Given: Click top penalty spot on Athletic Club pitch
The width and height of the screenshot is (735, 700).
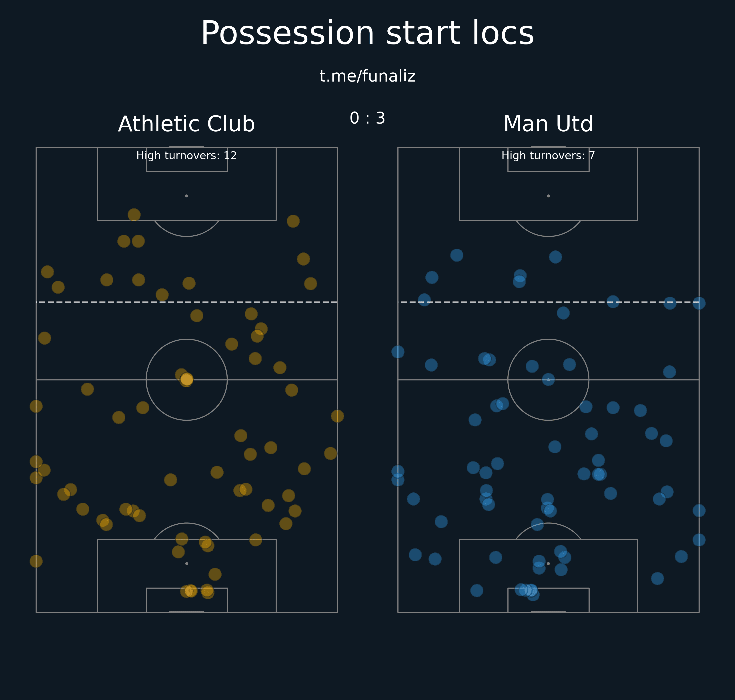Looking at the screenshot, I should [x=186, y=196].
